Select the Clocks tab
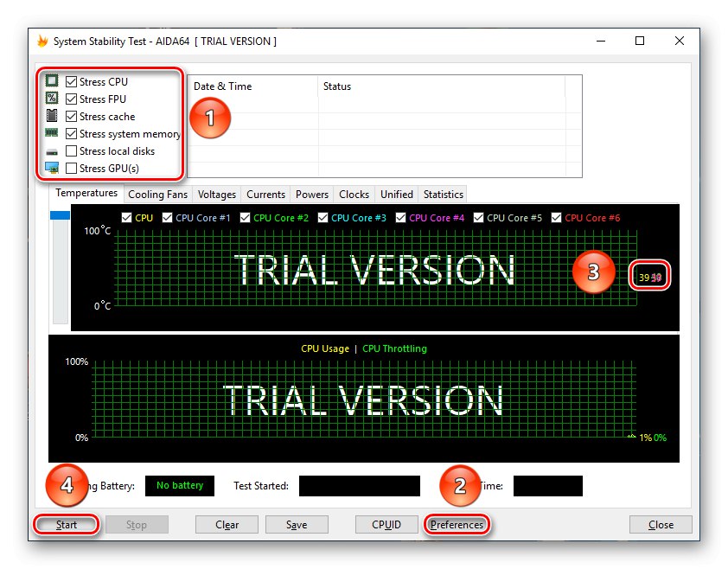The height and width of the screenshot is (569, 728). click(354, 195)
